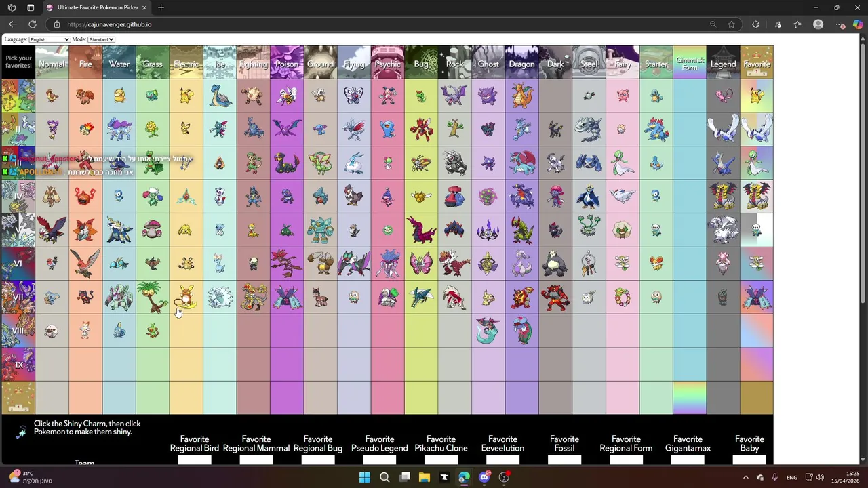868x488 pixels.
Task: Show hidden system tray icons
Action: [x=745, y=477]
